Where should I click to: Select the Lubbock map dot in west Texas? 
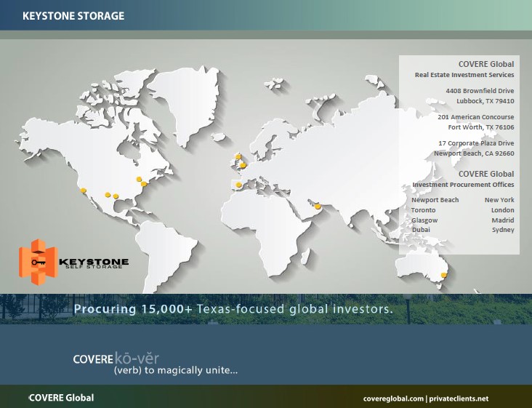[x=108, y=195]
